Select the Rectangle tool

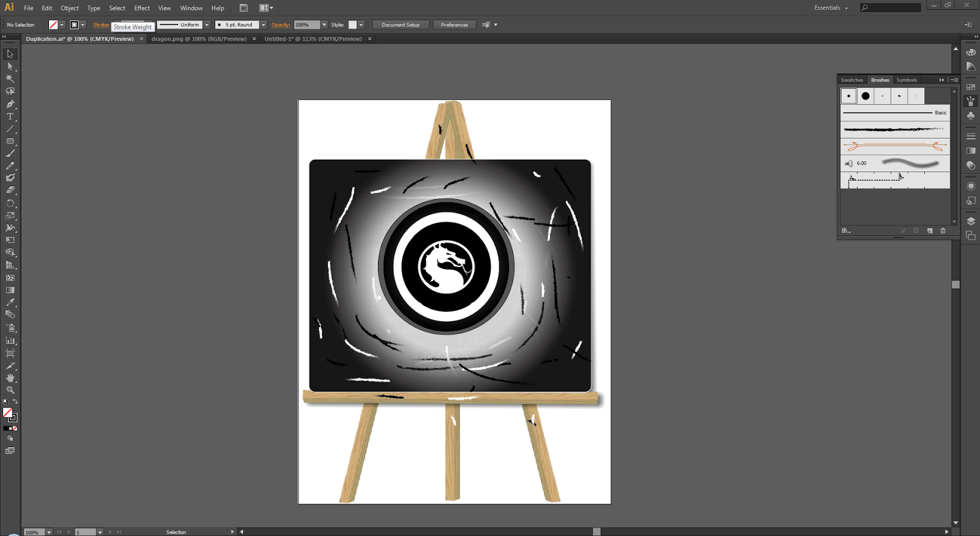click(10, 142)
